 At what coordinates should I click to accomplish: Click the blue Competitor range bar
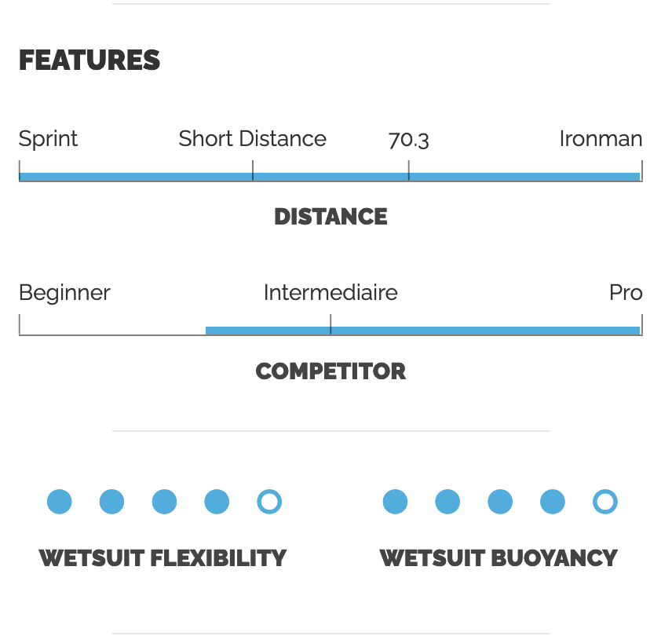[422, 331]
